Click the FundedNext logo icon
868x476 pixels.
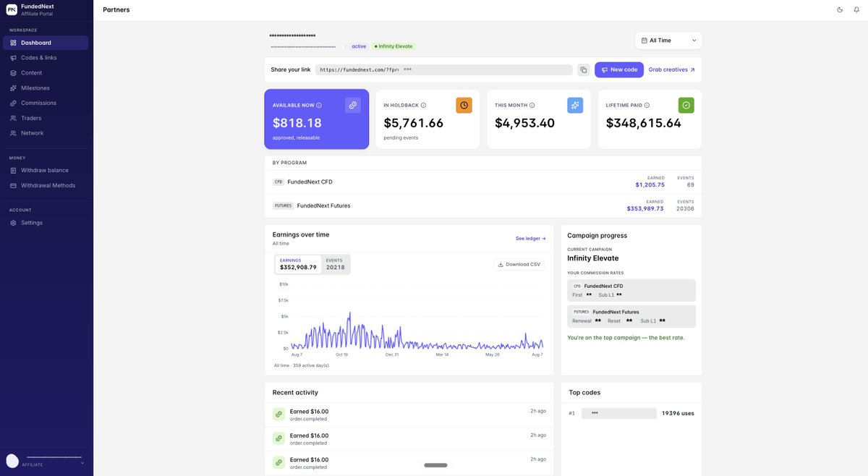coord(12,9)
